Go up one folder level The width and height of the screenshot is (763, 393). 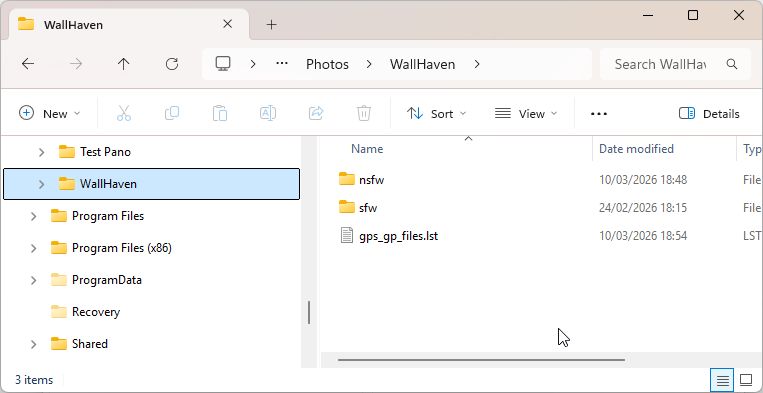point(124,64)
